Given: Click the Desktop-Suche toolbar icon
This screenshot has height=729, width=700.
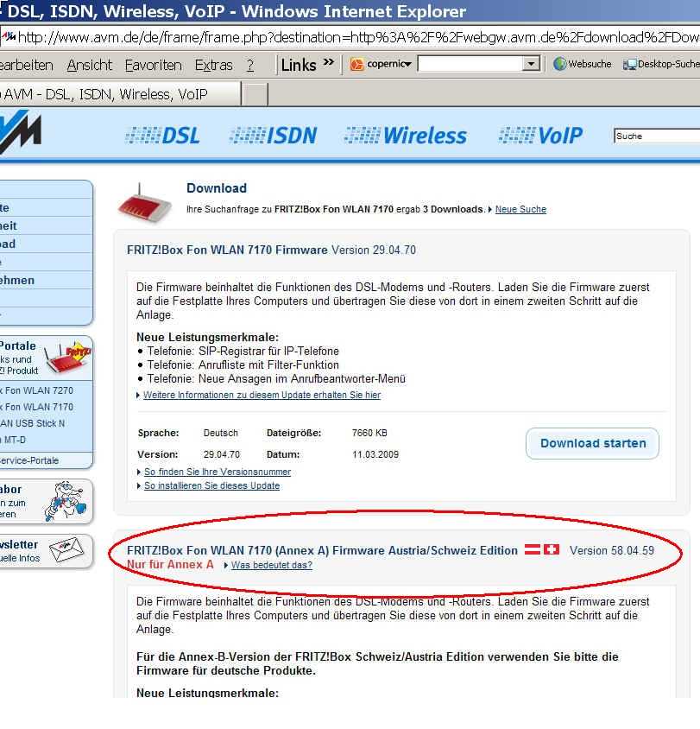Looking at the screenshot, I should tap(630, 65).
